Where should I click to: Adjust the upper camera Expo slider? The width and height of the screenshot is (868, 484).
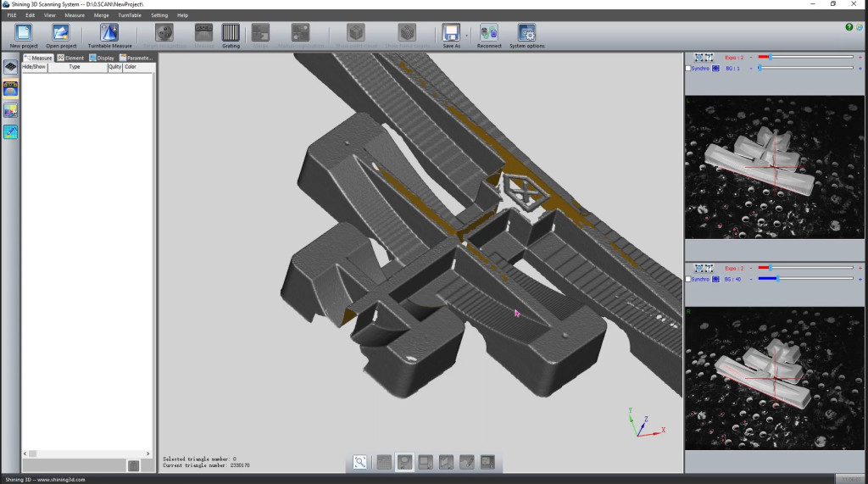click(769, 57)
